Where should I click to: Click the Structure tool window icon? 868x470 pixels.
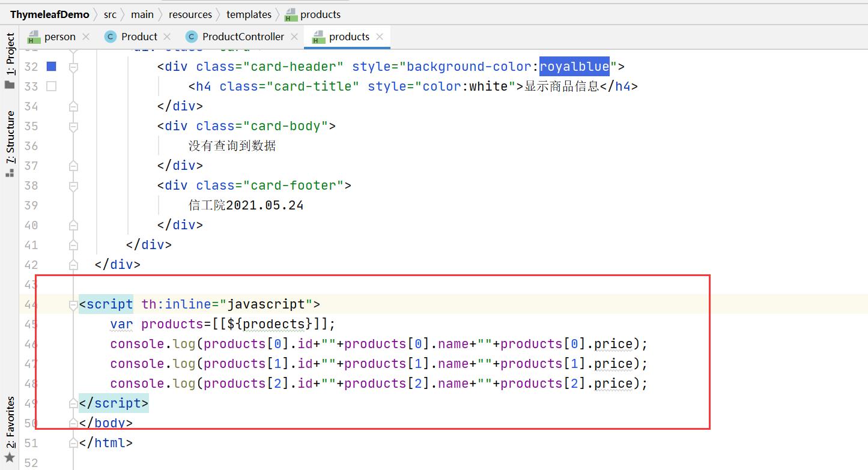(10, 173)
